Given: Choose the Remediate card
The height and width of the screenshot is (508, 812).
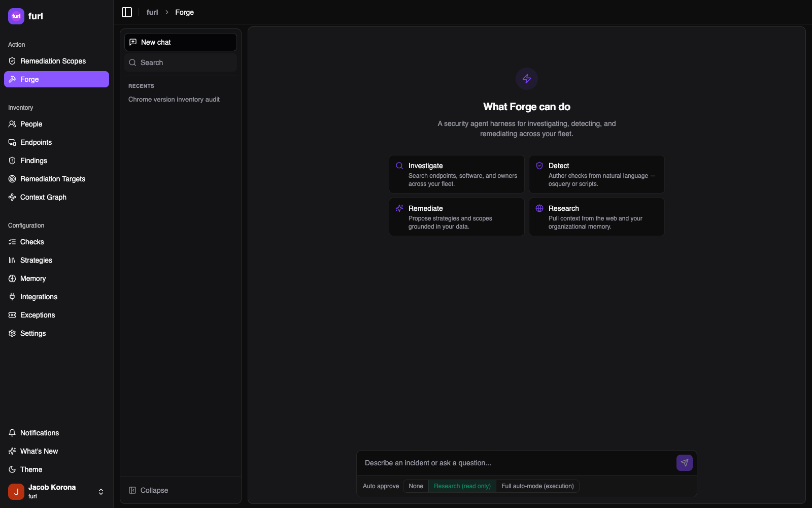Looking at the screenshot, I should [457, 217].
